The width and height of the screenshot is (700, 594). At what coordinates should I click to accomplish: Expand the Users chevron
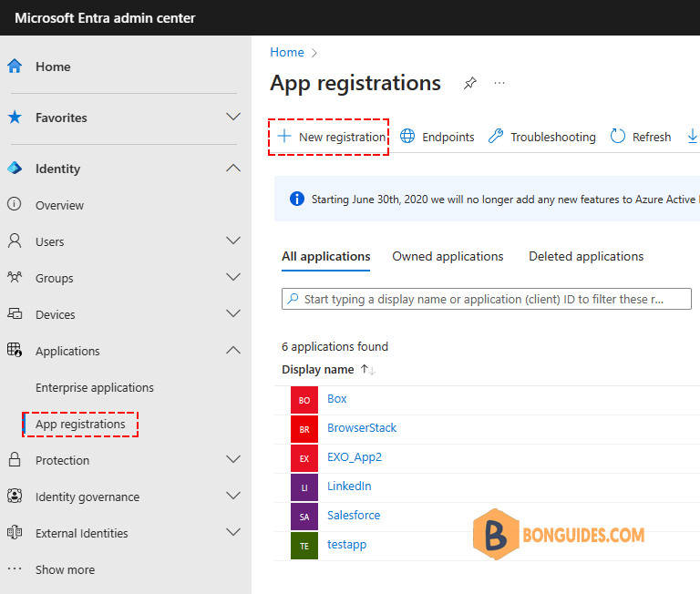coord(233,241)
